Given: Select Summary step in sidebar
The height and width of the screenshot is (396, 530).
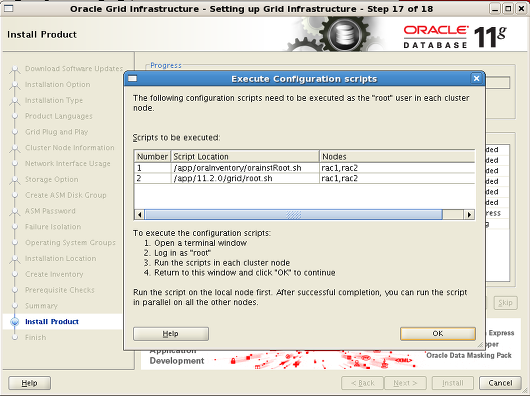Looking at the screenshot, I should [41, 306].
